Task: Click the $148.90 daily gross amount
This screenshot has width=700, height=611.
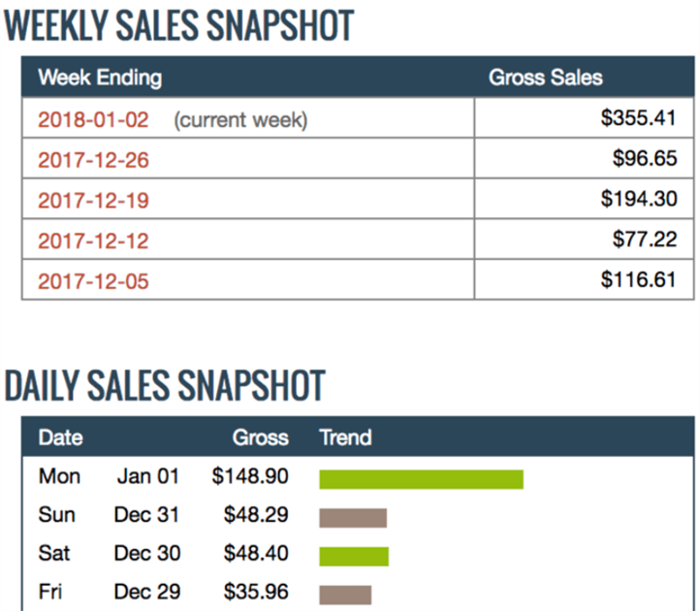Action: pyautogui.click(x=250, y=477)
